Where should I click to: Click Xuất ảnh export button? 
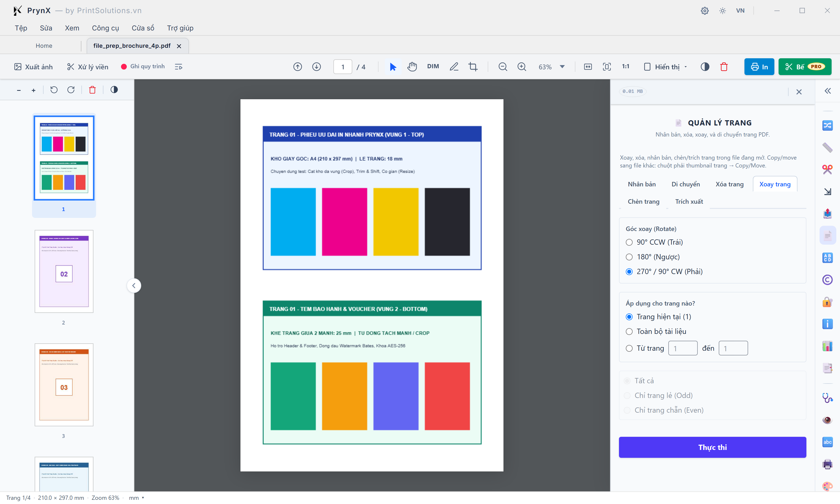(33, 67)
